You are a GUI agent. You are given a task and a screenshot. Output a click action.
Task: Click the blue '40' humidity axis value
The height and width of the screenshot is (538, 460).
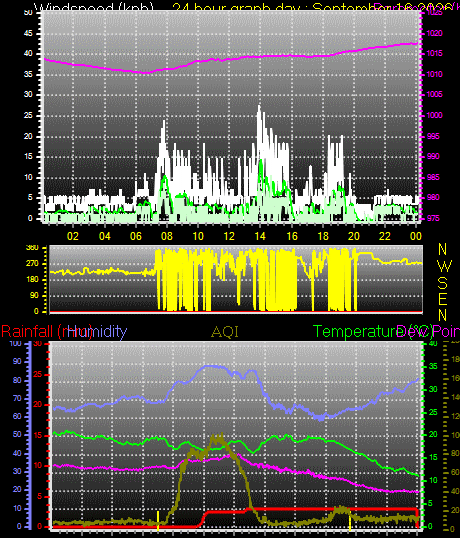point(17,453)
